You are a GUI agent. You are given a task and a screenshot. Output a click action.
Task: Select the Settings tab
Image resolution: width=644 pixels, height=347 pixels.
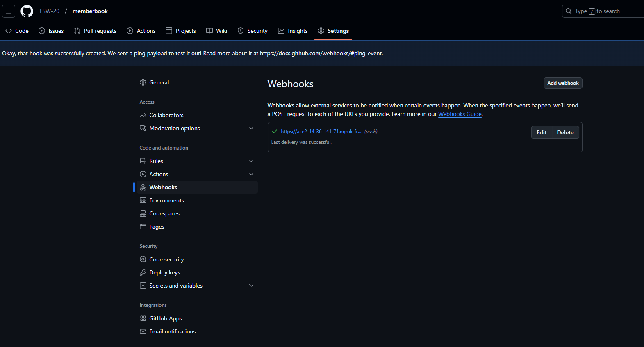(333, 31)
